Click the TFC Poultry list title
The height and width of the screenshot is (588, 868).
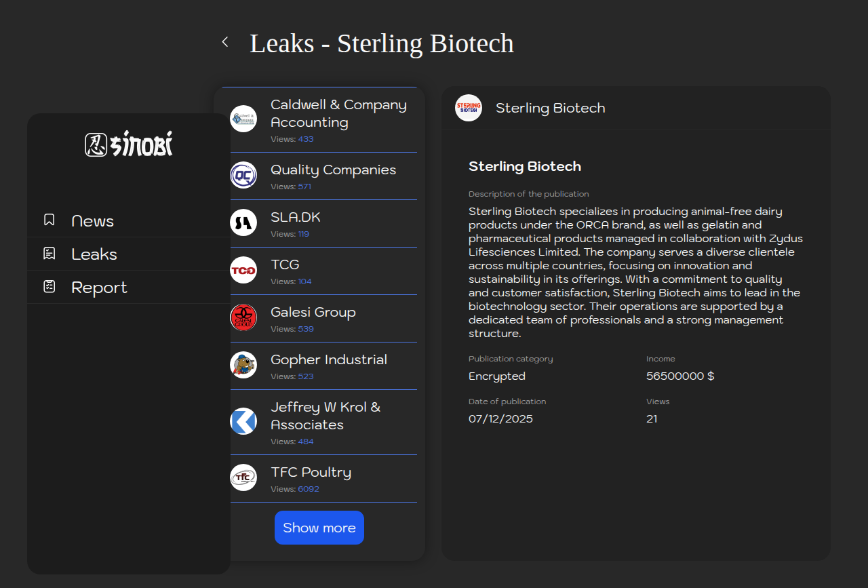tap(311, 472)
